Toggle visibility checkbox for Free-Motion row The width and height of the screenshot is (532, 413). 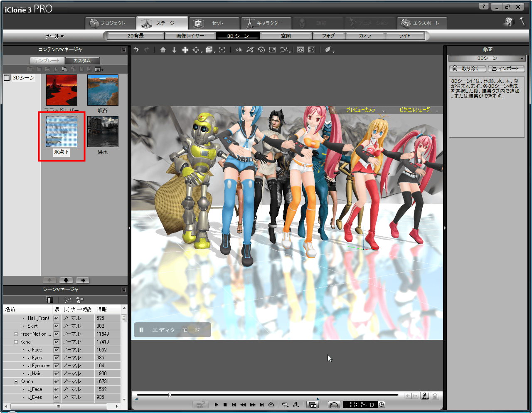tap(57, 334)
